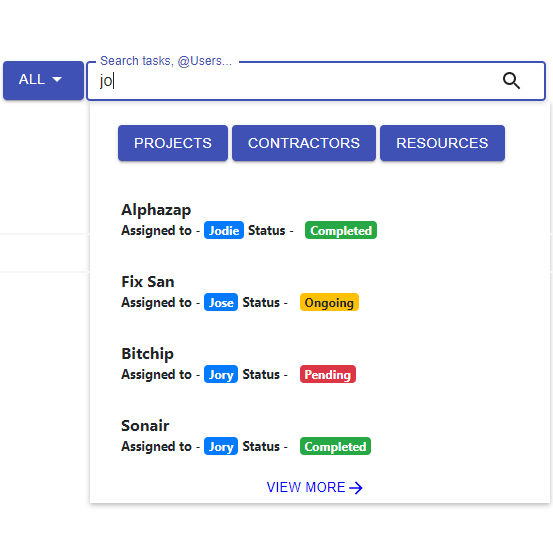The height and width of the screenshot is (553, 553).
Task: Click Alphazap's Completed status badge
Action: (341, 230)
